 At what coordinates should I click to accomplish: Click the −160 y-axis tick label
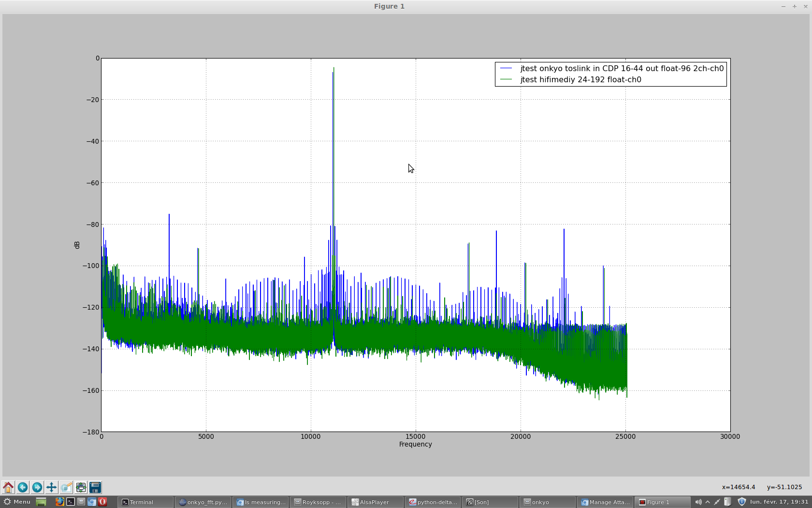point(91,390)
